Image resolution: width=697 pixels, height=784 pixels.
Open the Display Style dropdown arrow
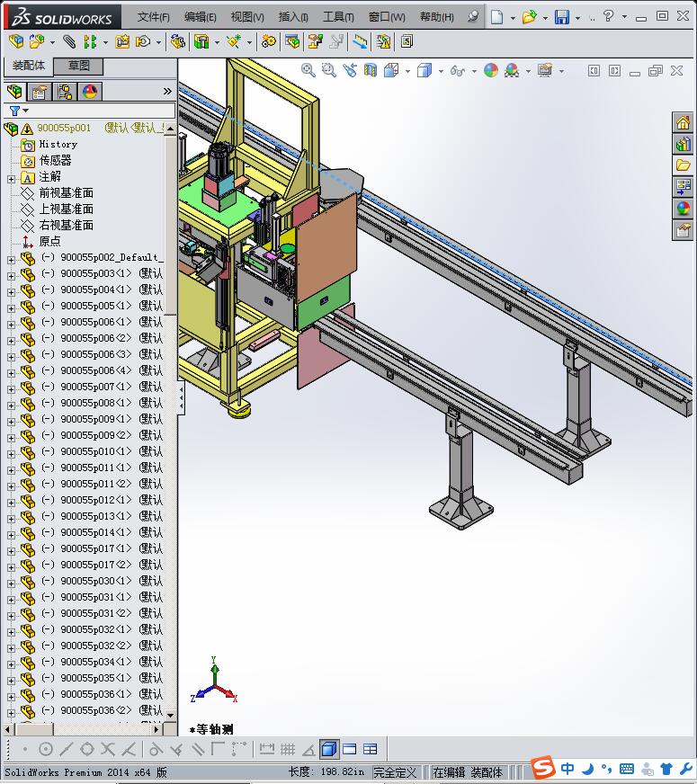[441, 72]
